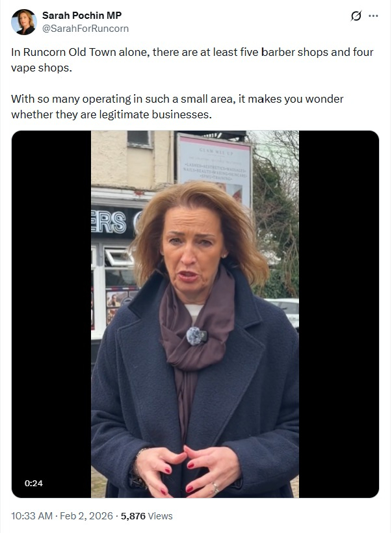392x533 pixels.
Task: Click the paragraph about legitimate businesses
Action: point(177,107)
